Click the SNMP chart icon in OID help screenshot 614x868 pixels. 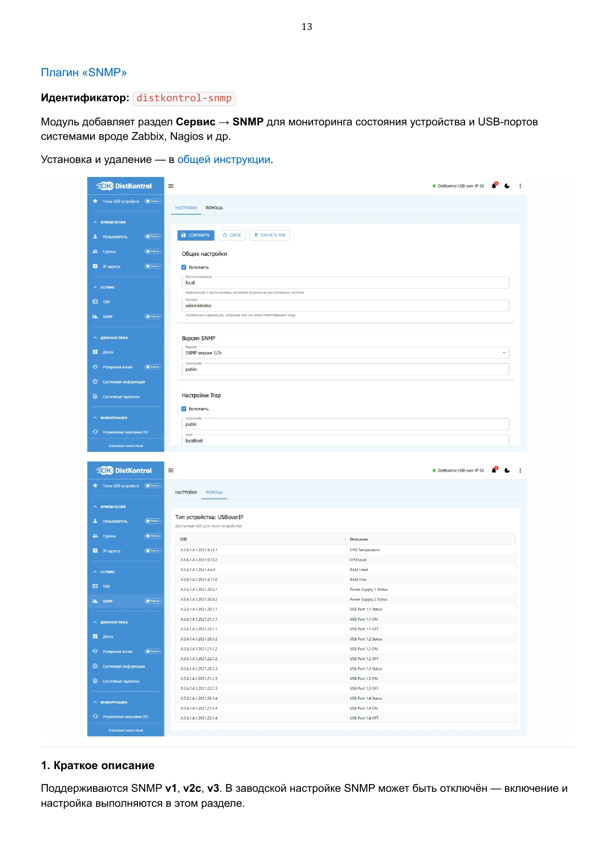tap(95, 601)
